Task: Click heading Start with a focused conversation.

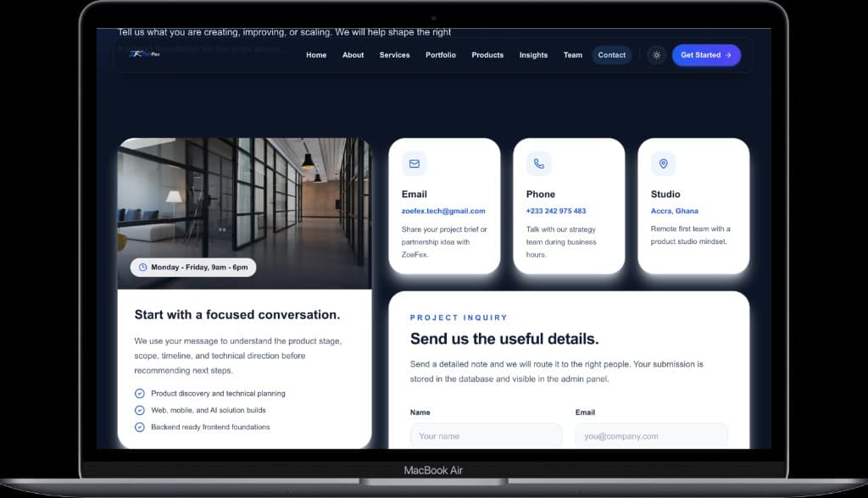Action: coord(237,315)
